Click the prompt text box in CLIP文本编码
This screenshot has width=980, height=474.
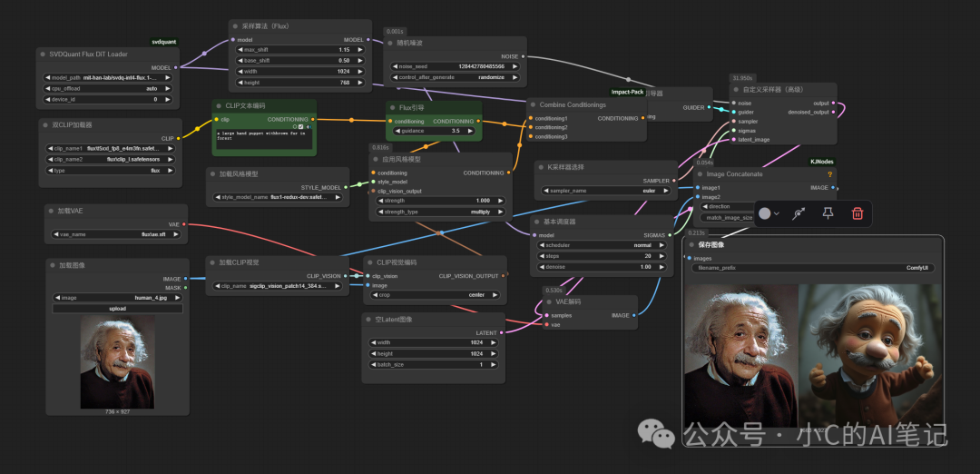point(264,140)
